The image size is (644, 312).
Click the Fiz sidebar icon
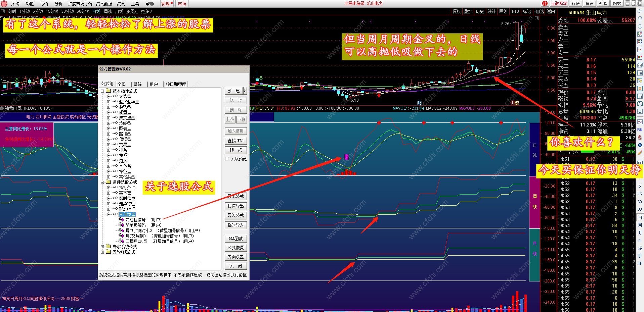[x=640, y=96]
